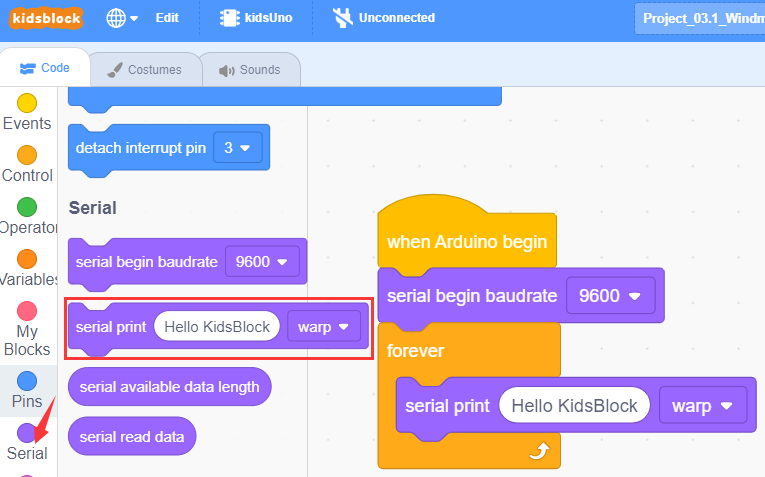
Task: Open workspace baudrate 9600 dropdown
Action: (610, 296)
